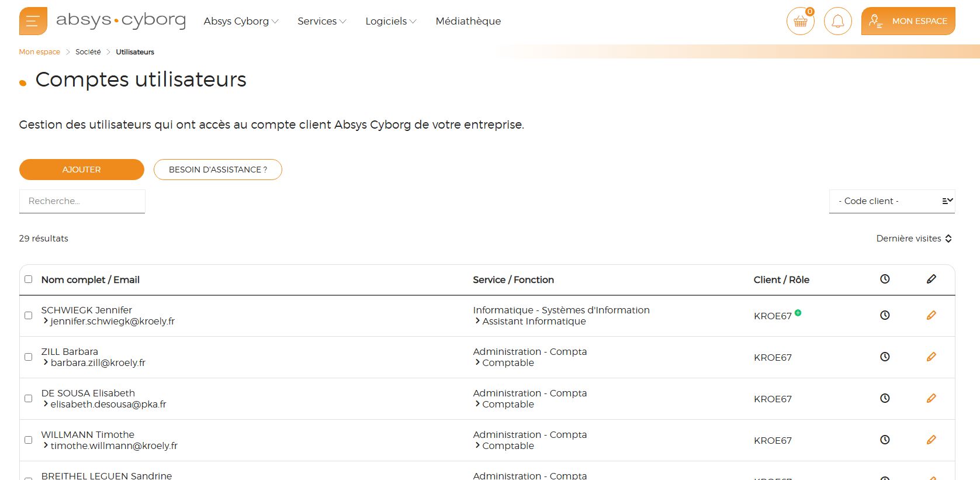The height and width of the screenshot is (480, 980).
Task: Open the notifications bell
Action: coord(838,21)
